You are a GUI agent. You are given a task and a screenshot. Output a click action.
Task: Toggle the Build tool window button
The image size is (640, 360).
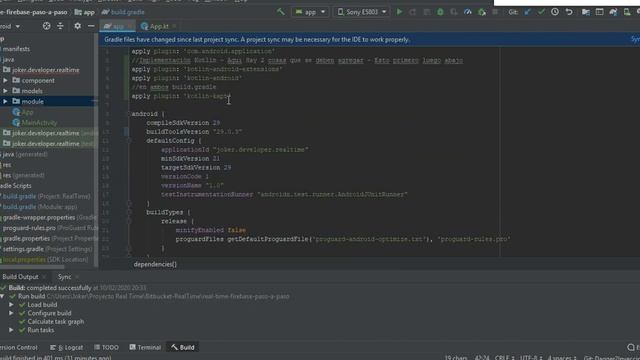pyautogui.click(x=183, y=347)
